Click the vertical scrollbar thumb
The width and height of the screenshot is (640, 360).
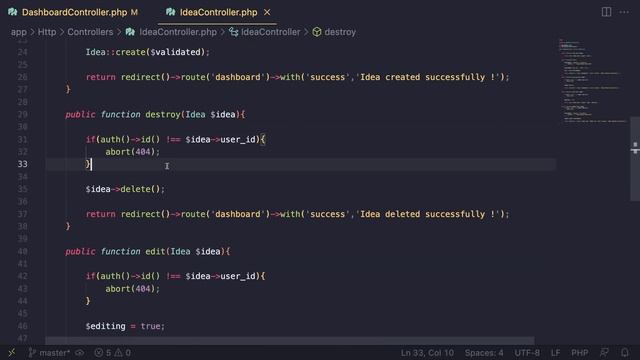coord(635,158)
